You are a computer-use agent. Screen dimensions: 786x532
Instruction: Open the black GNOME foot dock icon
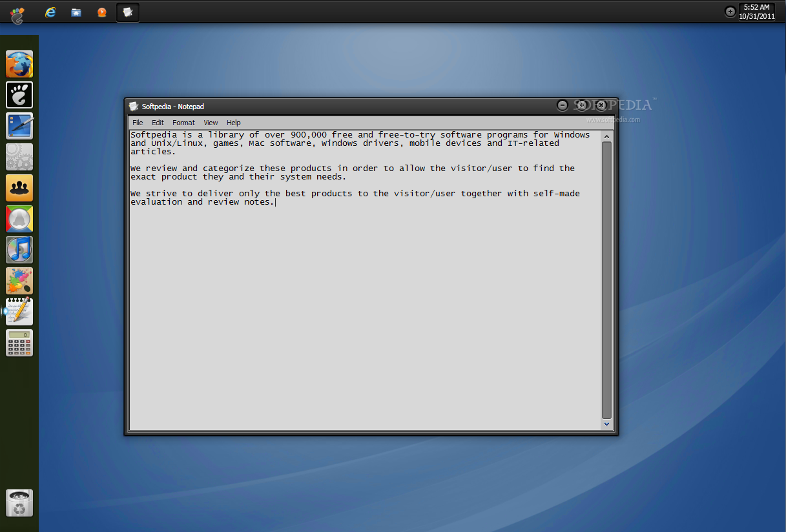pos(19,95)
